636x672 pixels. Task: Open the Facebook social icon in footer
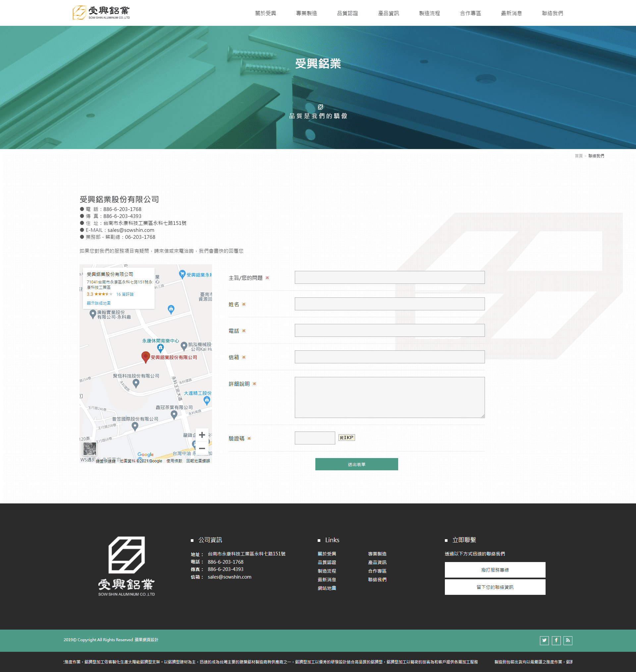click(x=556, y=640)
